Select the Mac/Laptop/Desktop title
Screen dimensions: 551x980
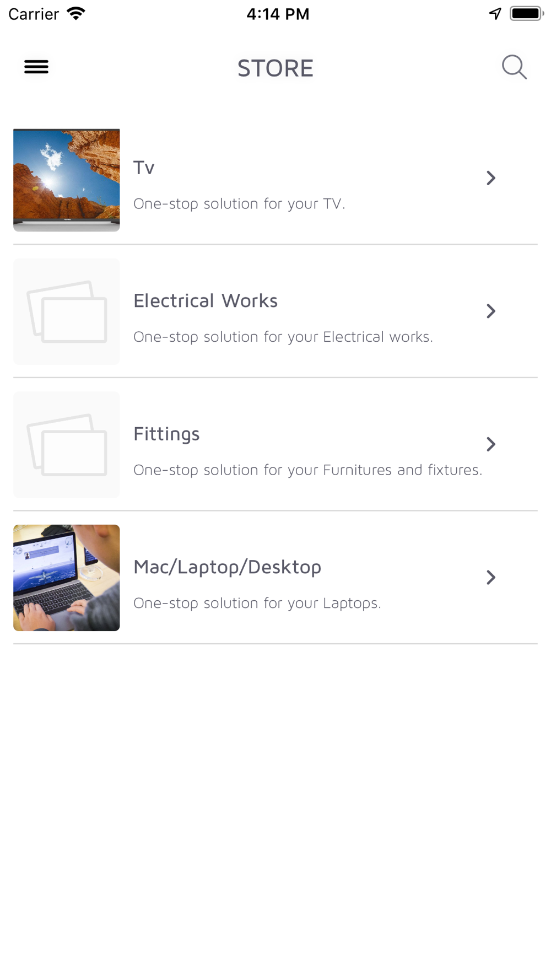click(227, 567)
